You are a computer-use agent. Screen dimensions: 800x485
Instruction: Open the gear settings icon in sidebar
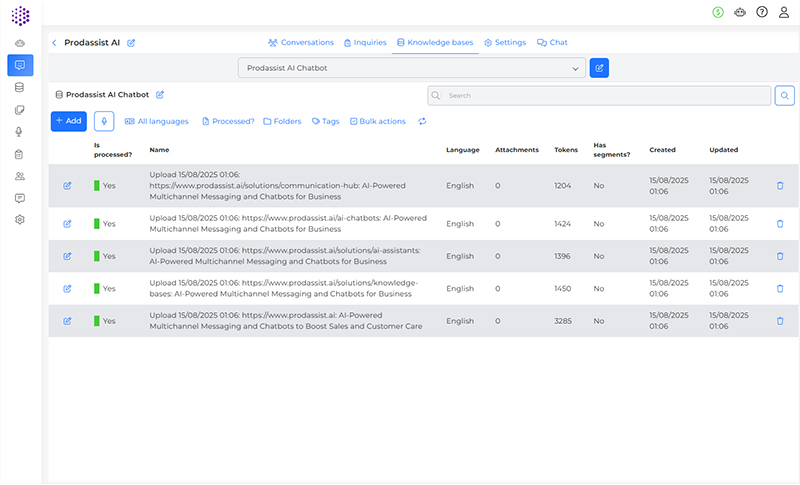(x=20, y=219)
